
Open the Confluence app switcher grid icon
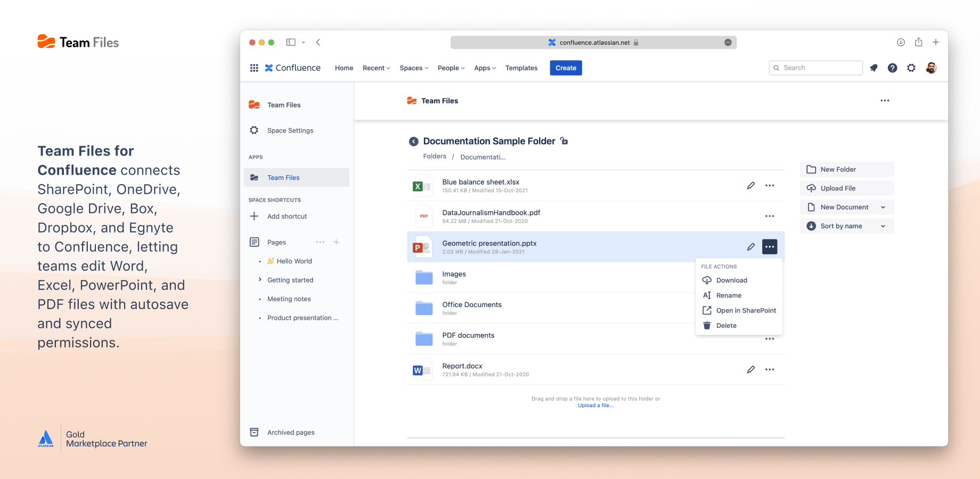point(254,68)
